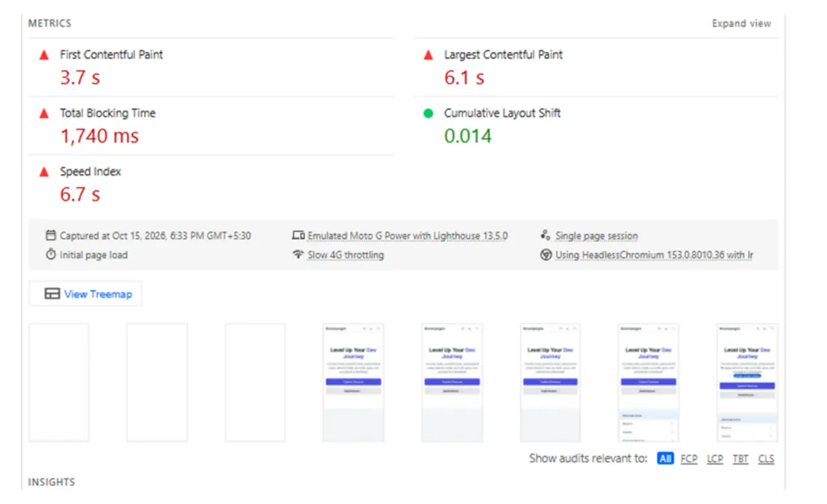This screenshot has height=504, width=827.
Task: Click the red triangle beside Largest Contentful Paint
Action: [x=428, y=55]
